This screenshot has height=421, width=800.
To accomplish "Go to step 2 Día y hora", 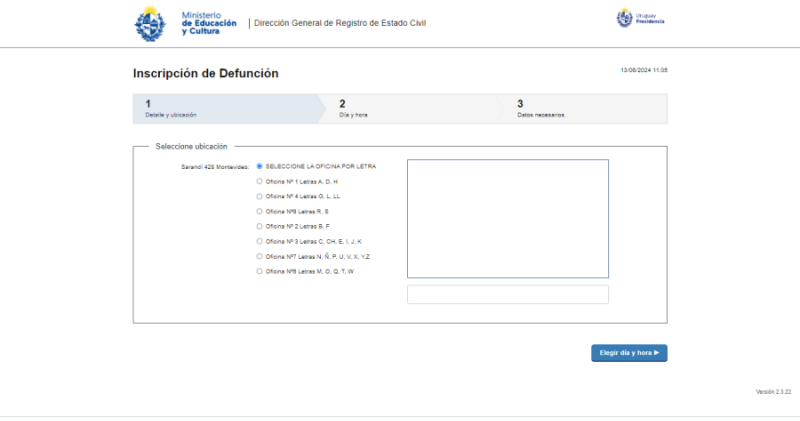I will click(x=410, y=108).
